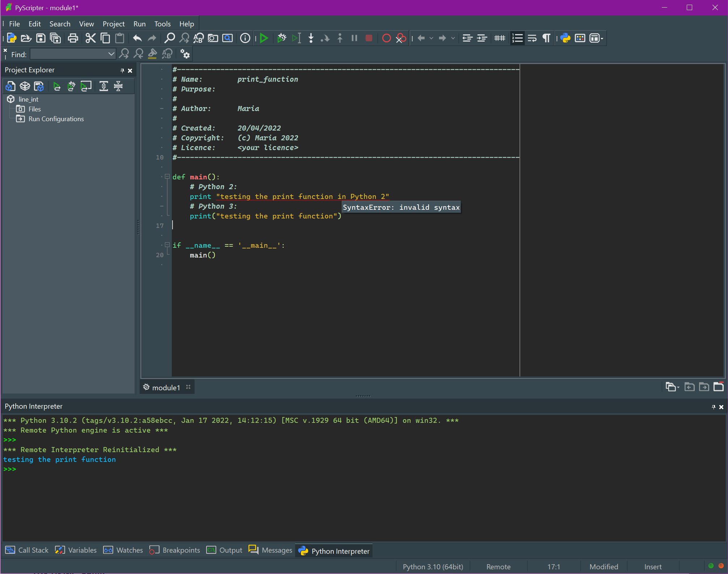Run the project from the Project Explorer toolbar
The width and height of the screenshot is (728, 574).
[x=57, y=86]
